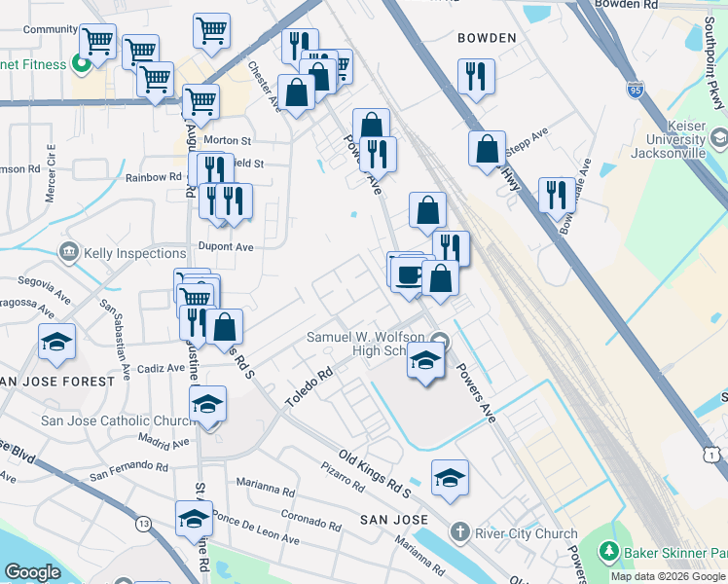This screenshot has width=728, height=584.
Task: Click the coffee cup cafe marker
Action: point(409,275)
